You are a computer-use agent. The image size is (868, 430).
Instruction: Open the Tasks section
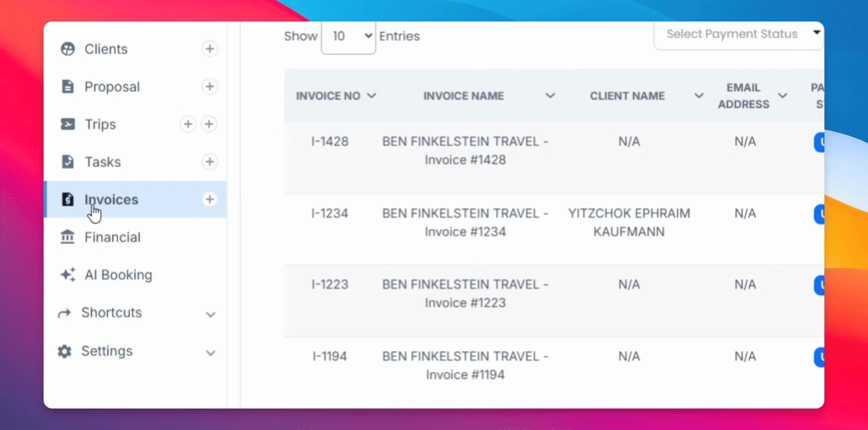[103, 162]
